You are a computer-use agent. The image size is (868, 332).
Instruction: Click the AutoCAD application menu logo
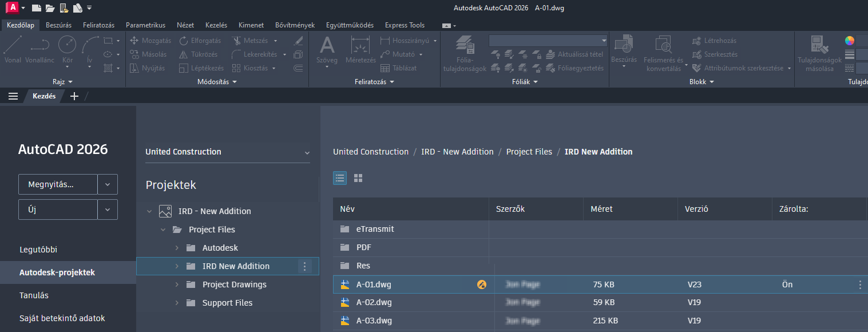point(11,7)
